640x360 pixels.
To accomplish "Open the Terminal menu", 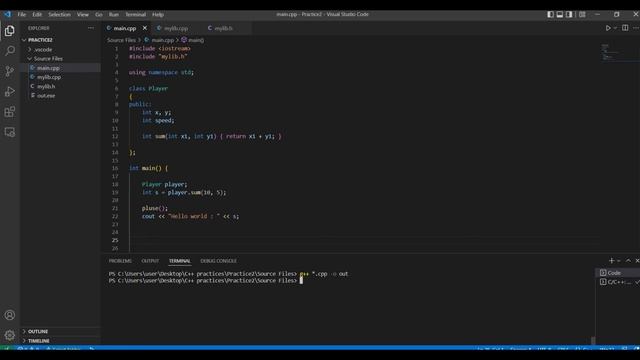I will click(136, 14).
